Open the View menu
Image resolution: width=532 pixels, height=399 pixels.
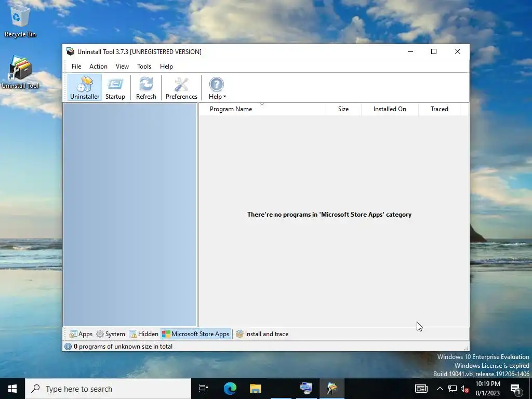tap(122, 66)
